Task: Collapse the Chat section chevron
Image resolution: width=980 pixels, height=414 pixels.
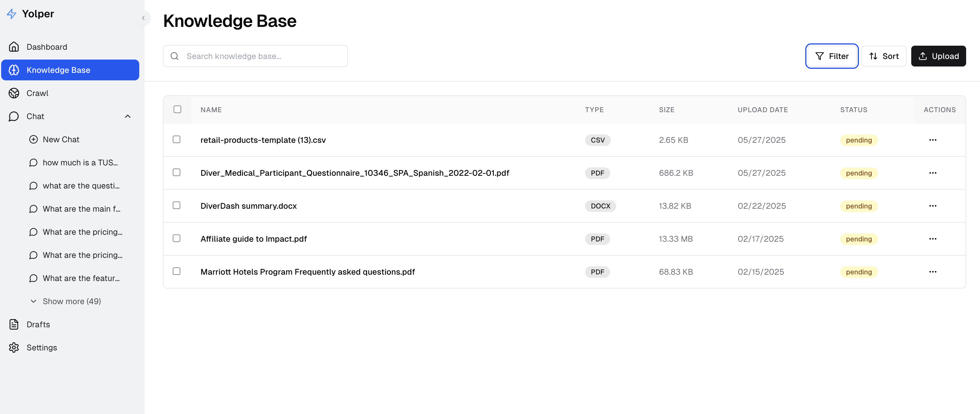Action: click(128, 117)
